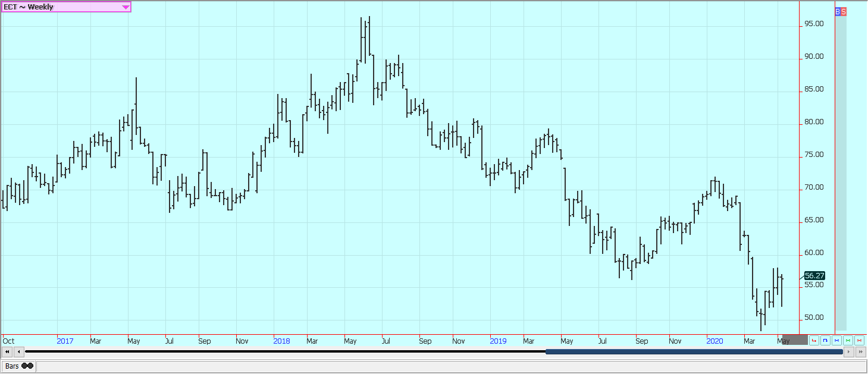This screenshot has height=374, width=868.
Task: Click the blue loop-arrow chart icon
Action: [825, 340]
